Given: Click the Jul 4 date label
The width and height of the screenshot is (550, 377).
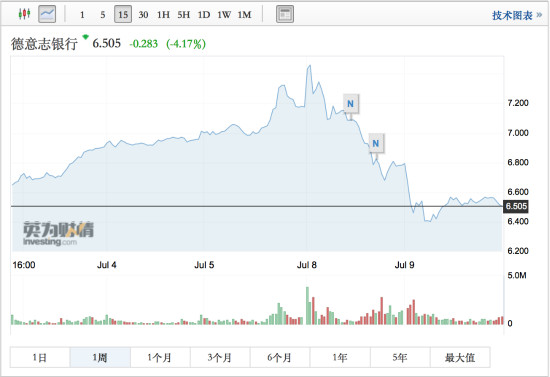Looking at the screenshot, I should (x=107, y=265).
